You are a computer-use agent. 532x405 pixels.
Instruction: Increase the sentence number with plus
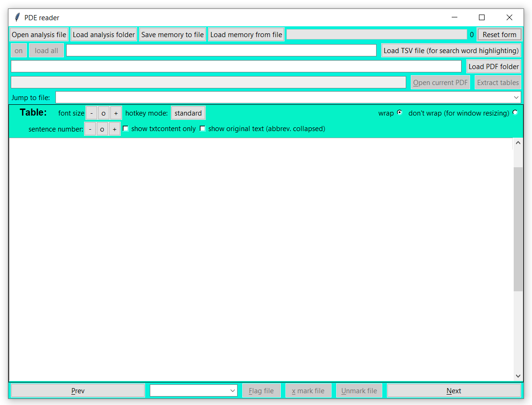(115, 129)
